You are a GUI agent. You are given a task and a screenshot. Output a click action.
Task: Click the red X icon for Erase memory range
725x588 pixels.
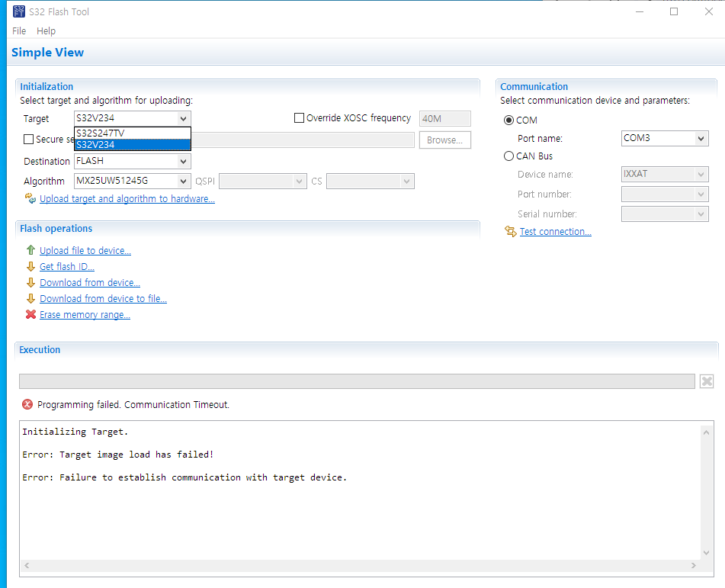[30, 314]
